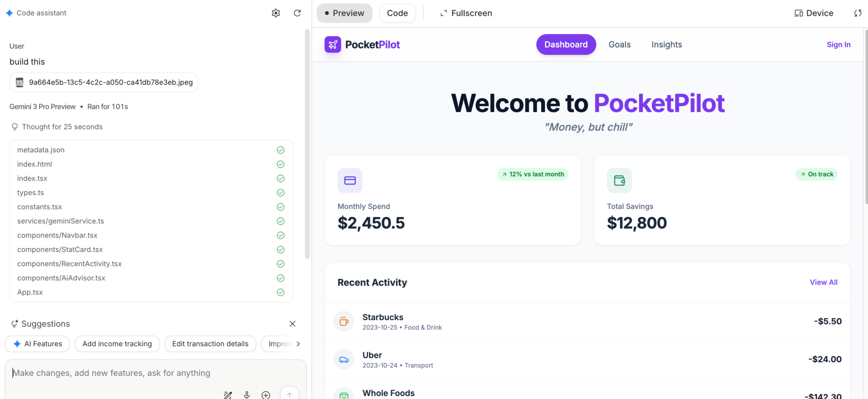
Task: Click the image icon on the jpeg attachment
Action: pos(19,82)
